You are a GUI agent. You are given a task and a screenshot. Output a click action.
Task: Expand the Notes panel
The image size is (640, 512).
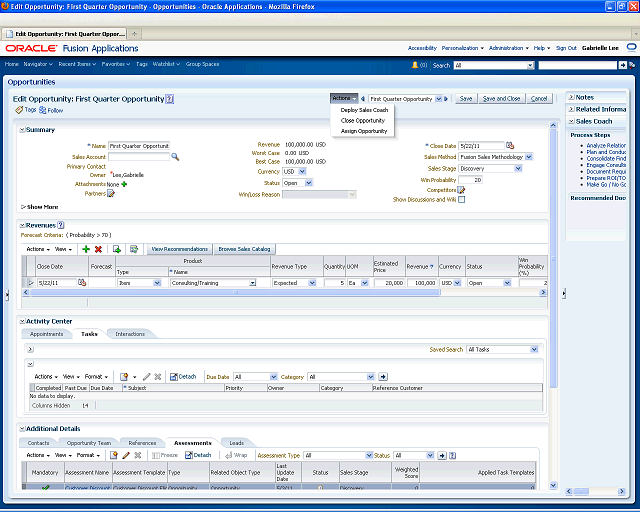pyautogui.click(x=572, y=97)
